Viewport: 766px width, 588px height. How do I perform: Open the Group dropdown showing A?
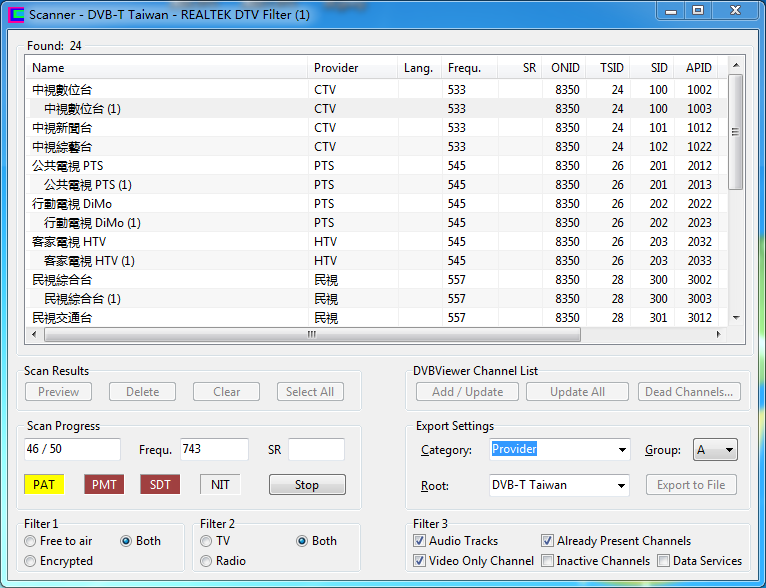click(x=715, y=450)
